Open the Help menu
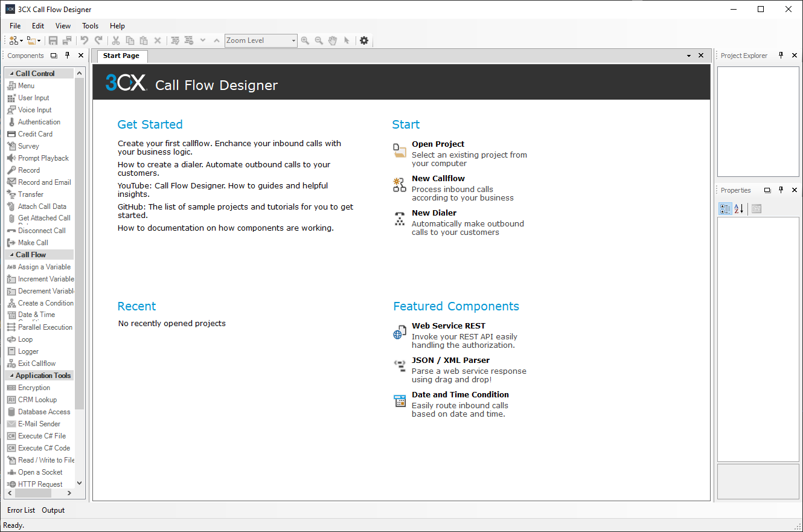 [x=117, y=26]
